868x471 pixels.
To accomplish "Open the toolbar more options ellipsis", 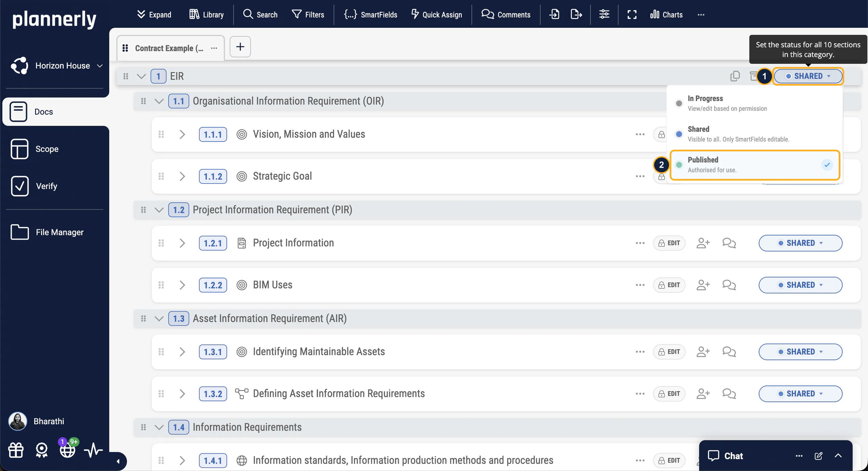I will [701, 15].
